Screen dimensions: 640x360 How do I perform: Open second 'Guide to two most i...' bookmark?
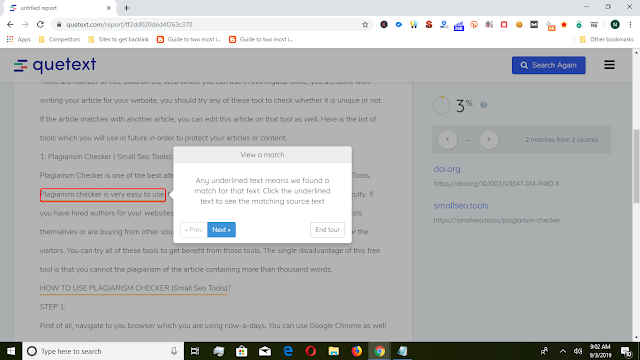pos(261,40)
